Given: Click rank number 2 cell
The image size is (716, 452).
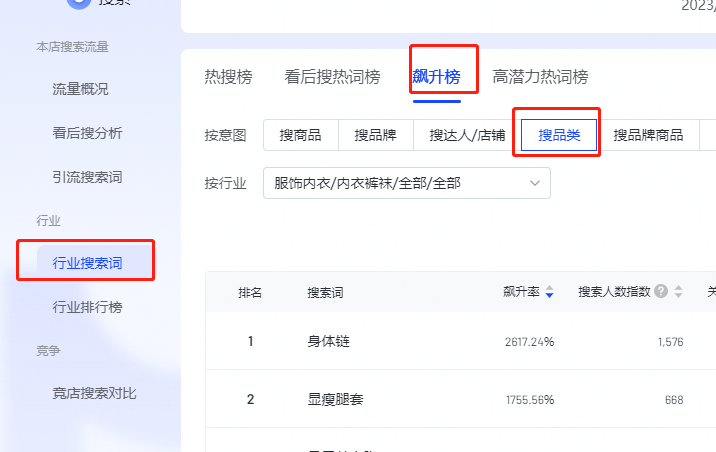Looking at the screenshot, I should tap(250, 399).
